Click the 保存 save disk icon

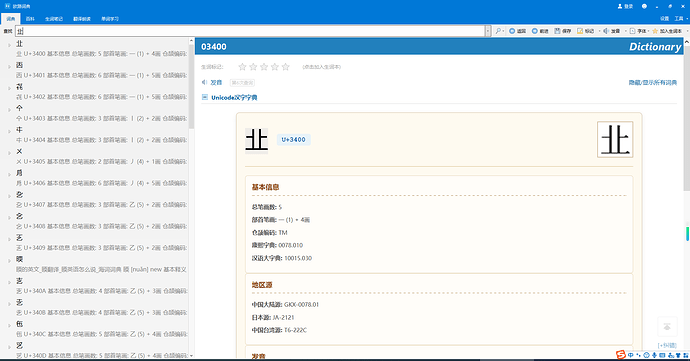click(557, 31)
